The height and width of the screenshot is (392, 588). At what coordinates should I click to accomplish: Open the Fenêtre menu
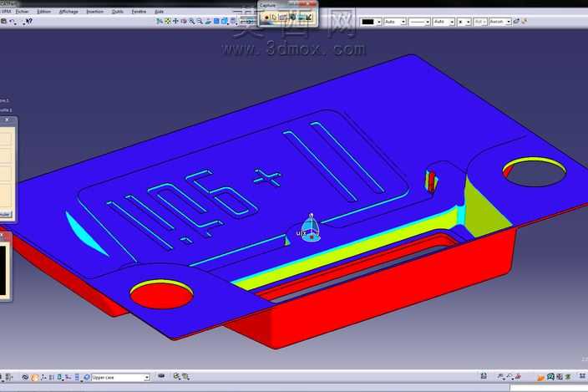(139, 12)
